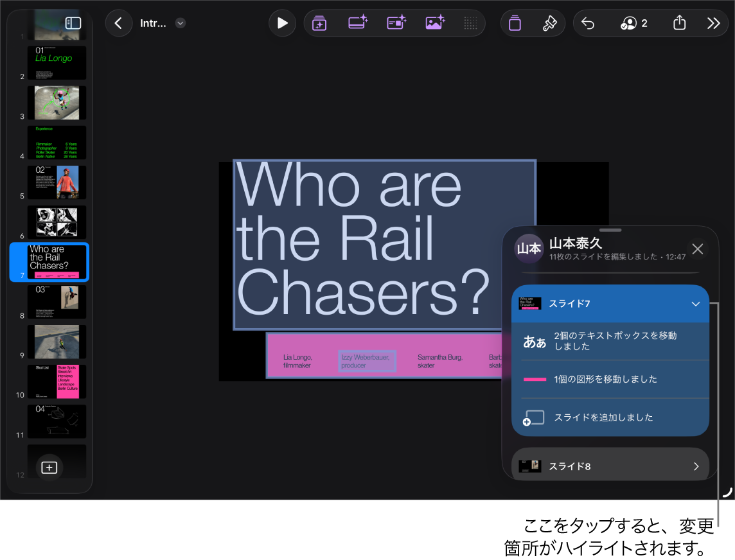
Task: Reveal more tools with the double-chevron icon
Action: click(x=714, y=23)
